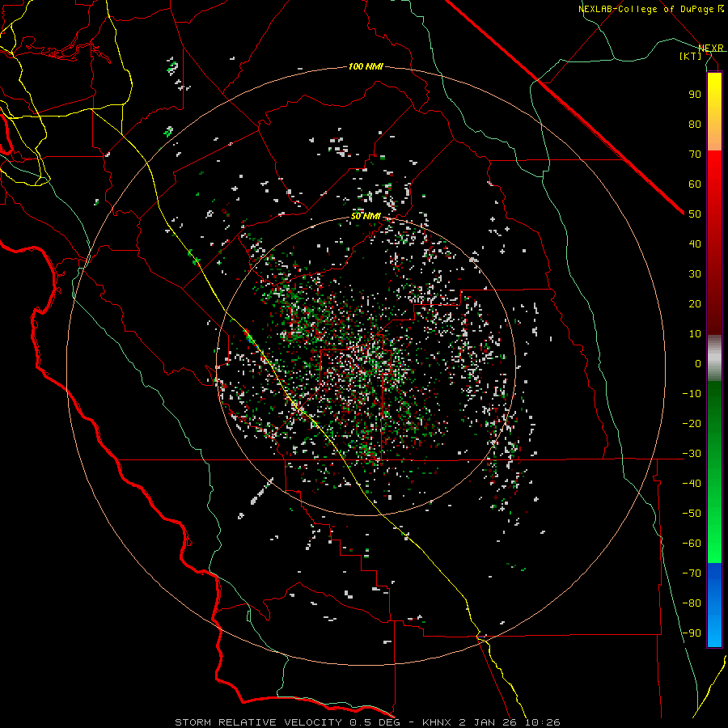Image resolution: width=728 pixels, height=728 pixels.
Task: Click the -20 value on the velocity scale
Action: (x=692, y=424)
